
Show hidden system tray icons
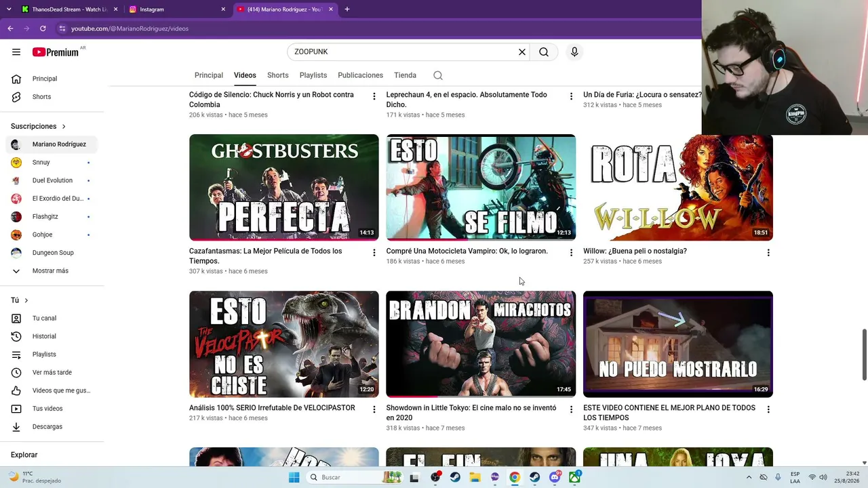(749, 477)
